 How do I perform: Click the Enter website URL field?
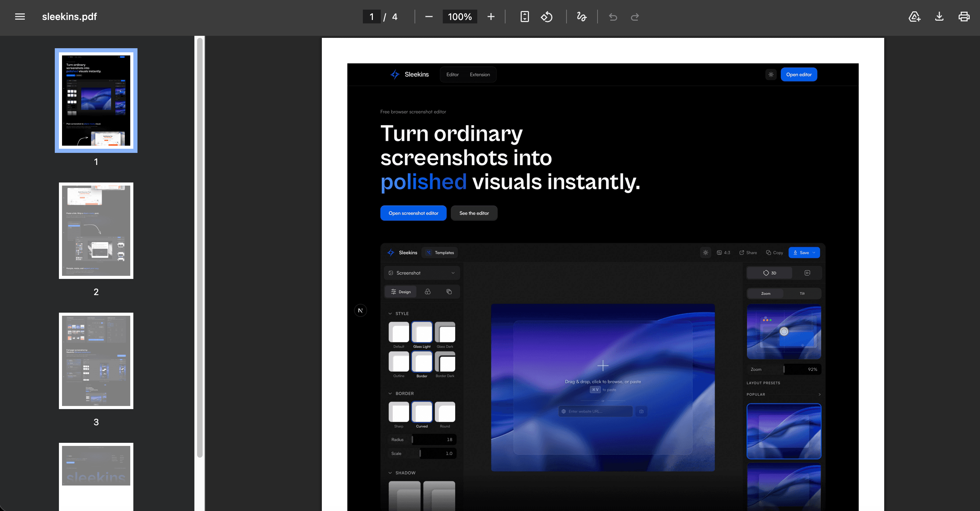595,411
